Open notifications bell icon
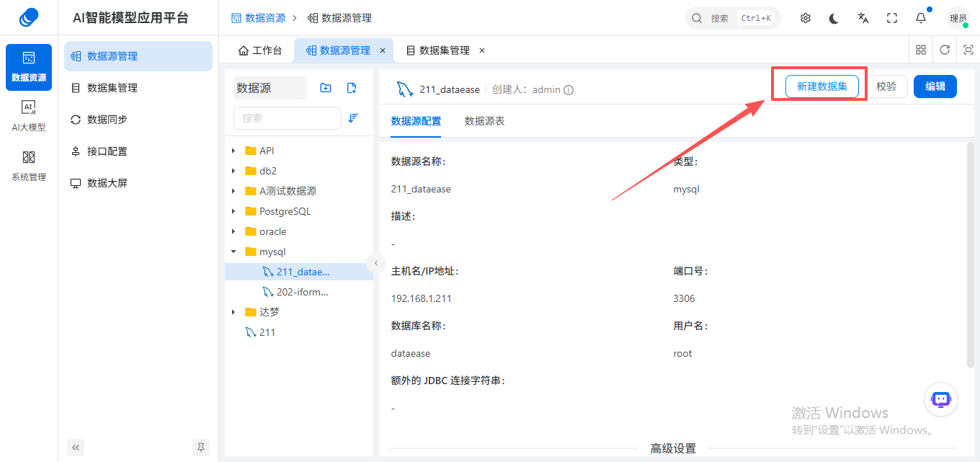The width and height of the screenshot is (980, 462). point(921,18)
